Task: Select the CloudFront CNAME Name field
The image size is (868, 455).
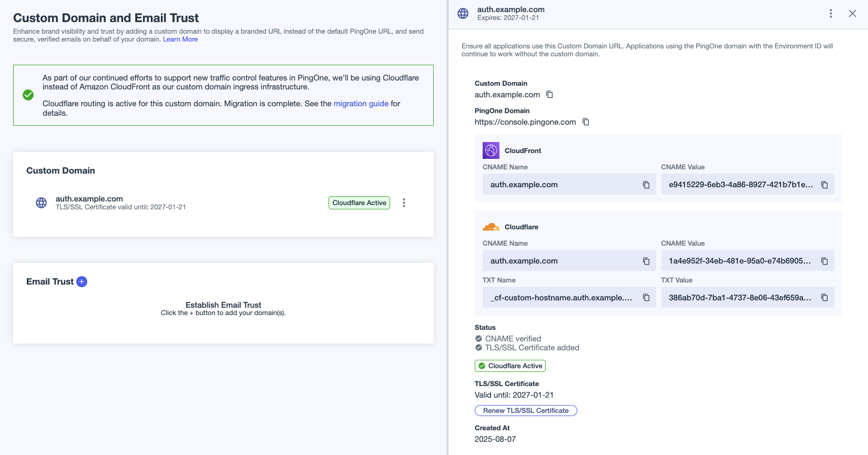Action: [569, 185]
